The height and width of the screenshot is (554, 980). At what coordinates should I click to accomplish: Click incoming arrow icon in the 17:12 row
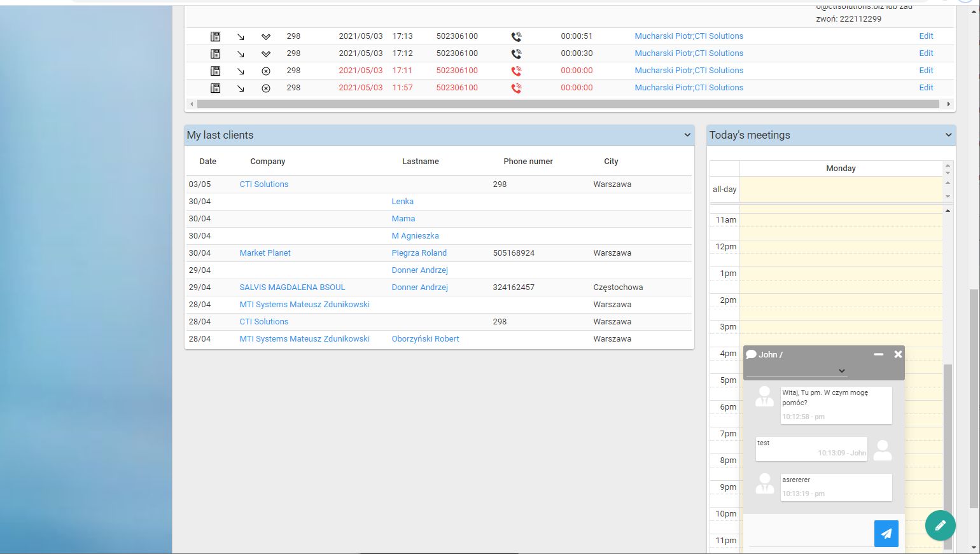tap(241, 54)
